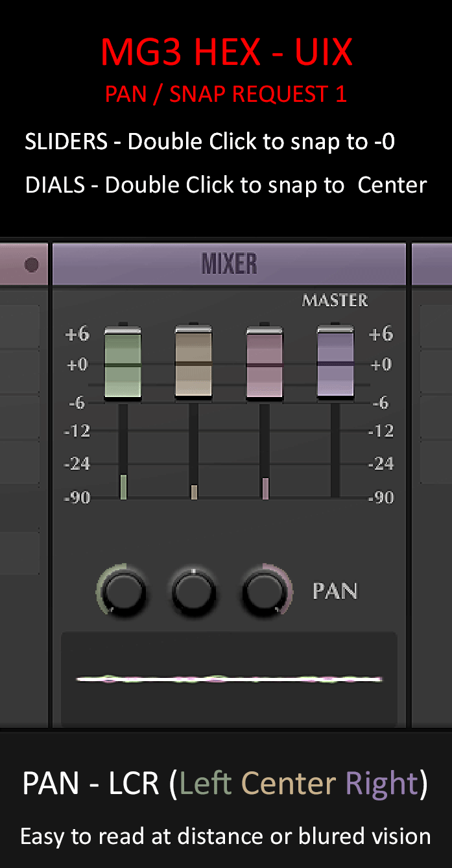The width and height of the screenshot is (452, 868).
Task: Click the green level meter bar
Action: click(123, 487)
